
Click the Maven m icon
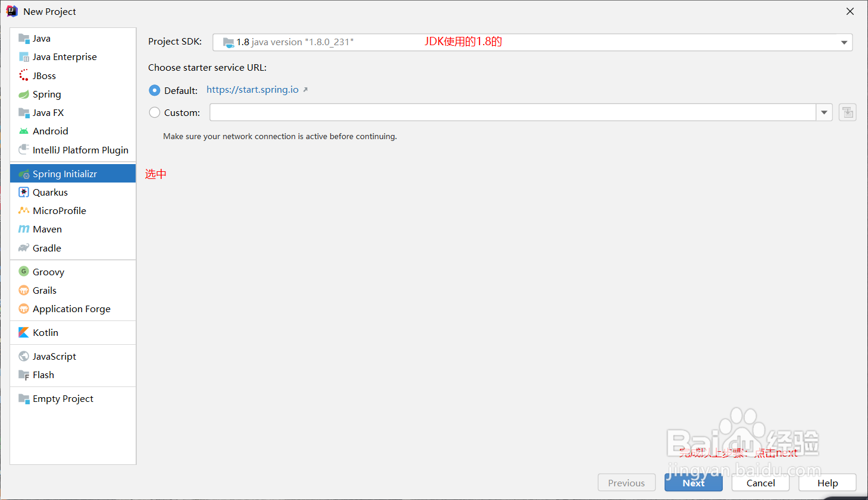click(24, 229)
